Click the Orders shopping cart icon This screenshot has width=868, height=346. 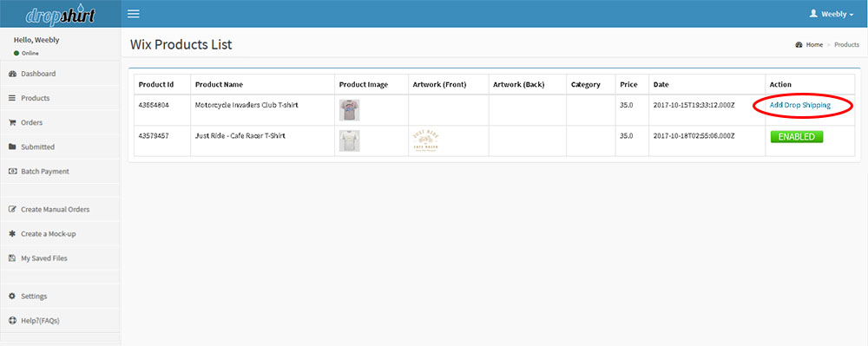pos(12,122)
